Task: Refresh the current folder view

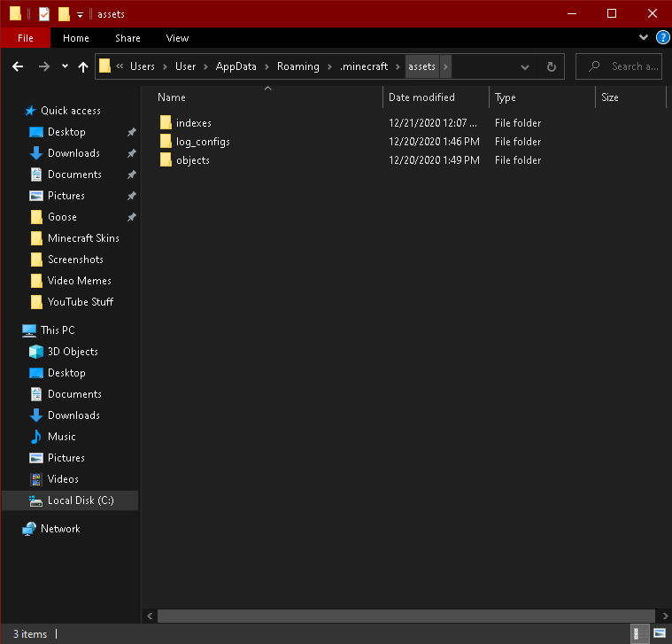Action: [x=551, y=66]
